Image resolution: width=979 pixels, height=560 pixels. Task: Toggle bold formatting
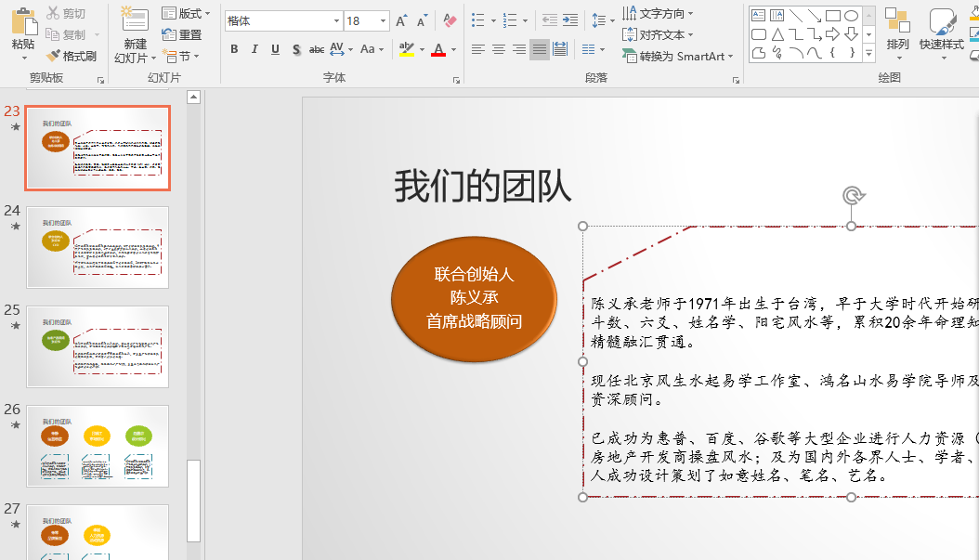click(234, 49)
